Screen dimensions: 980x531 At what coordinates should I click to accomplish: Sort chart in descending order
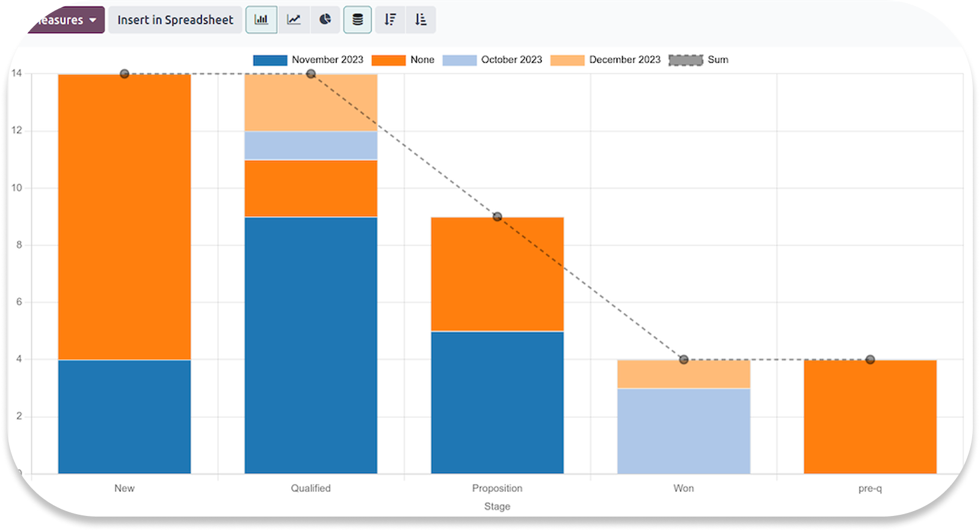pyautogui.click(x=390, y=20)
